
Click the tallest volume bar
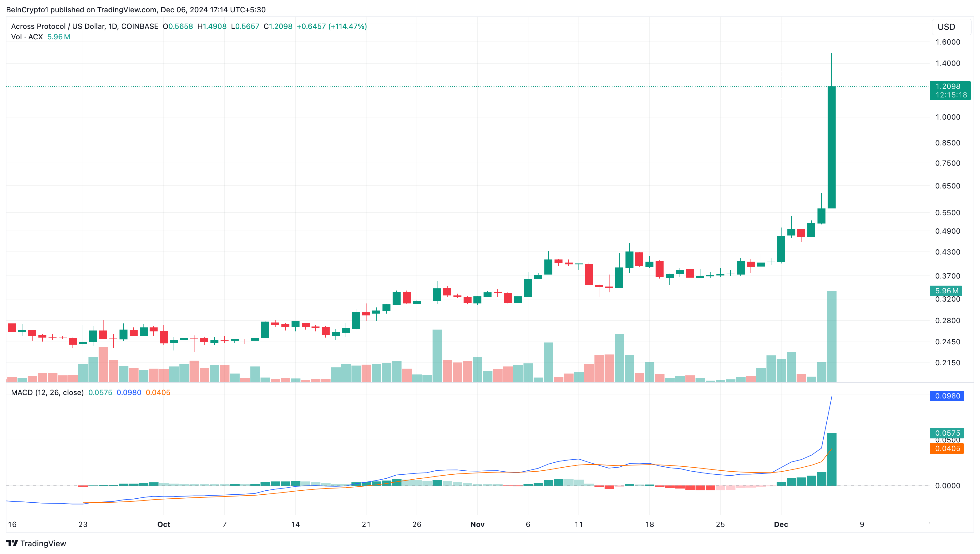point(831,336)
